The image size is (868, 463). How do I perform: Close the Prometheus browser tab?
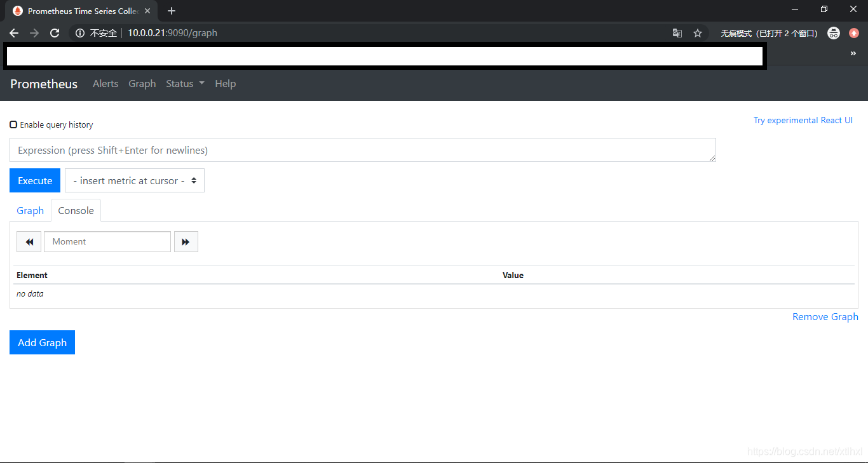click(x=147, y=11)
